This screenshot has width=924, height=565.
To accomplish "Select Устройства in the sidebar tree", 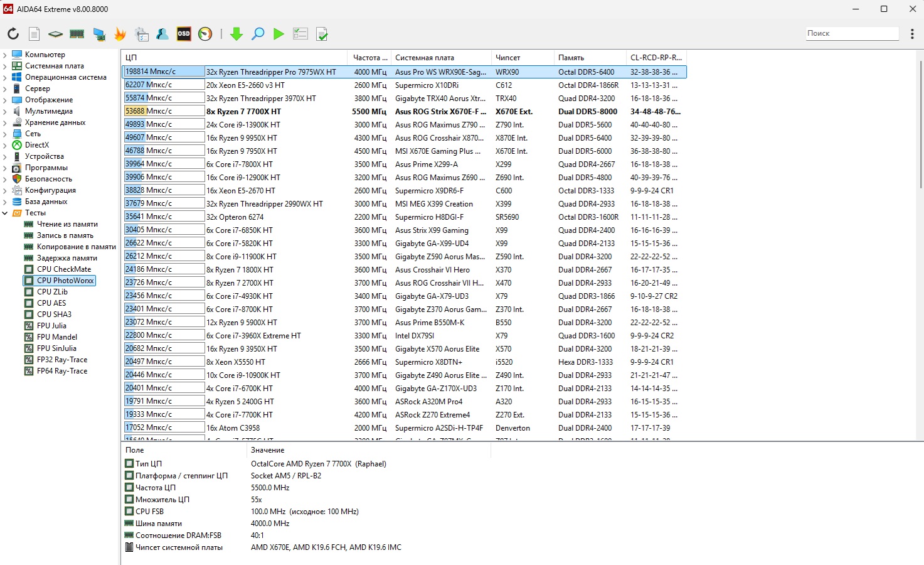I will [x=44, y=156].
